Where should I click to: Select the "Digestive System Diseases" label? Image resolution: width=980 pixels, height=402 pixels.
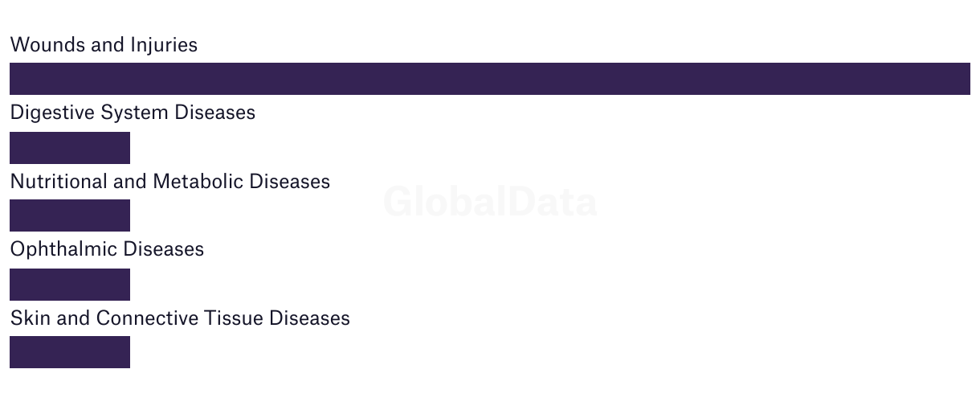133,113
